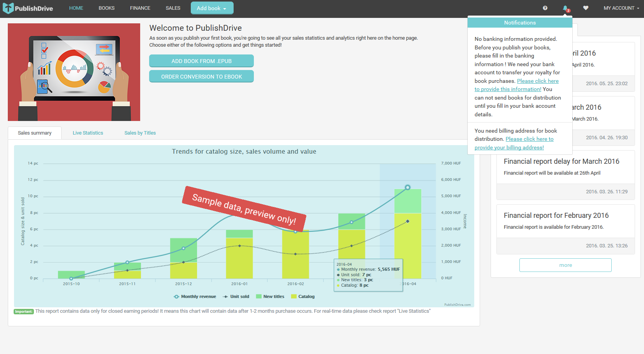Click the 2016-01 catalog bar
Image resolution: width=644 pixels, height=354 pixels.
(x=239, y=258)
